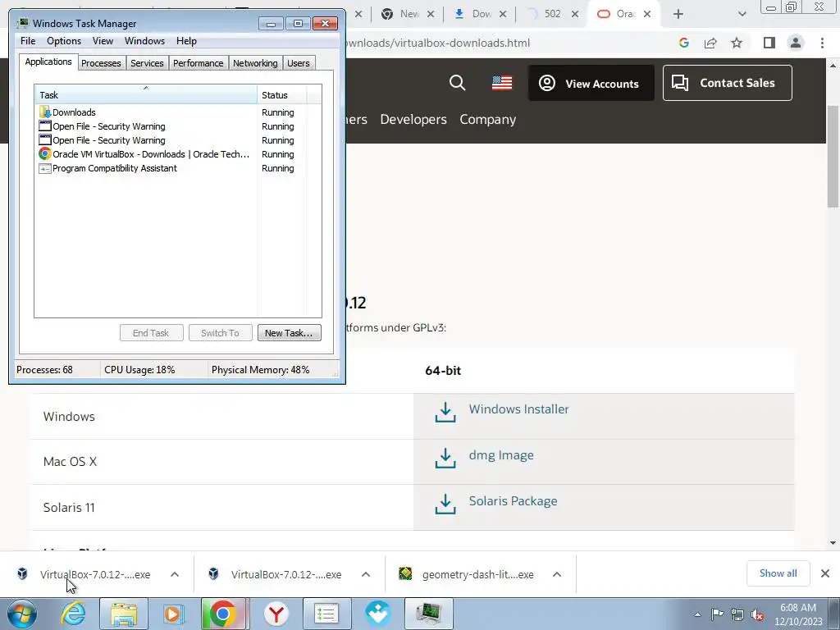Image resolution: width=840 pixels, height=630 pixels.
Task: Select the Applications tab
Action: 48,62
